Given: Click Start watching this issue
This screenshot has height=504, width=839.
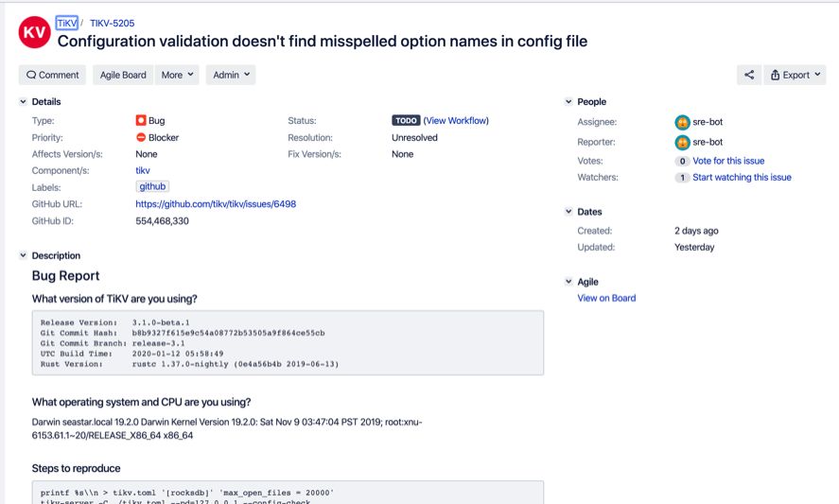Looking at the screenshot, I should click(742, 178).
